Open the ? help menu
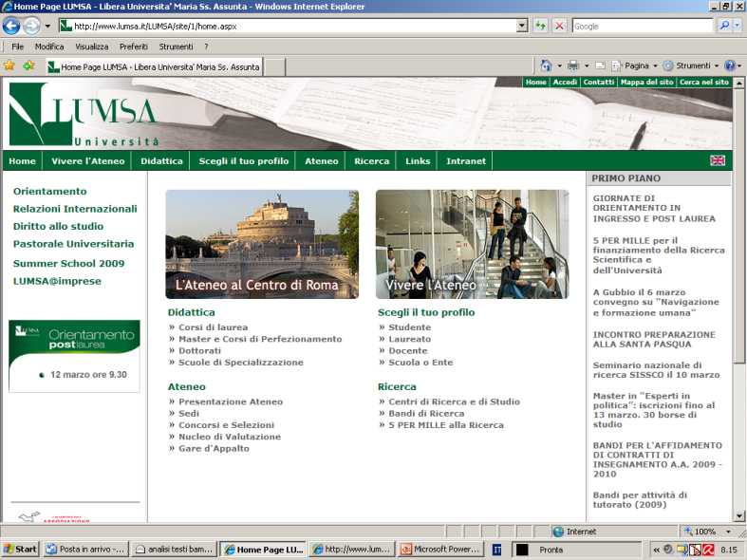Image resolution: width=747 pixels, height=560 pixels. (x=206, y=47)
